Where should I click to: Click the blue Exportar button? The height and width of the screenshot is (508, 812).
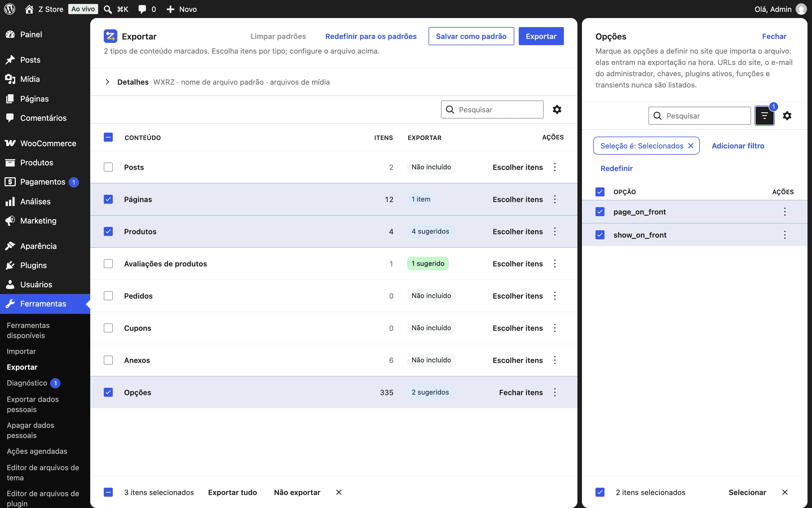click(541, 36)
